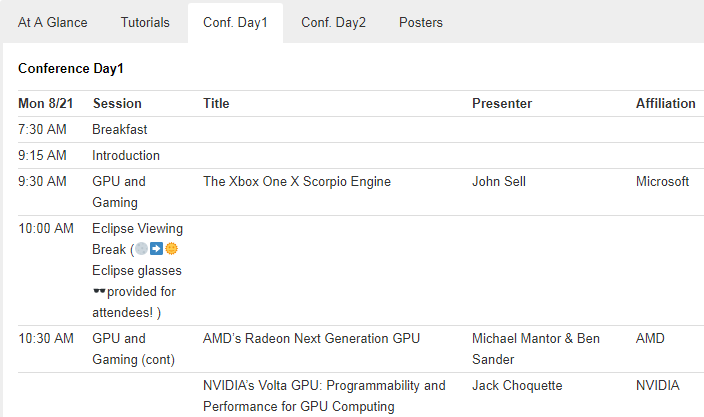Click the Conference Day1 heading

click(x=70, y=69)
